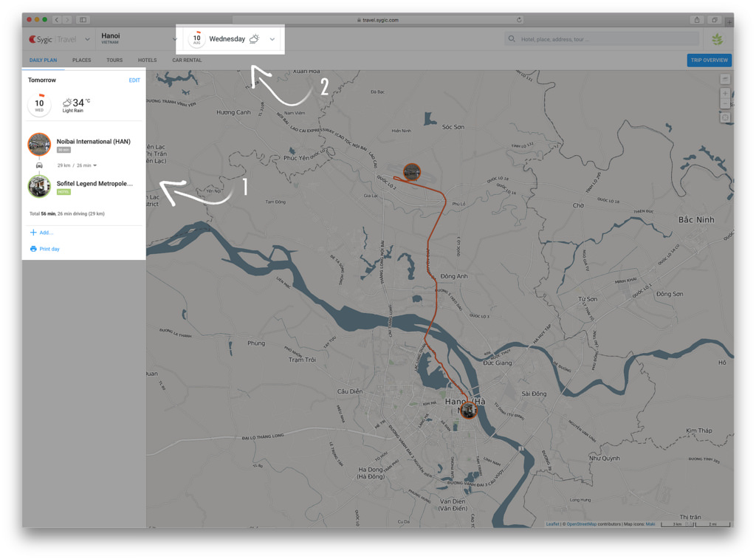Click the Trip Overview button
Screen dimensions: 756x559
(x=709, y=61)
